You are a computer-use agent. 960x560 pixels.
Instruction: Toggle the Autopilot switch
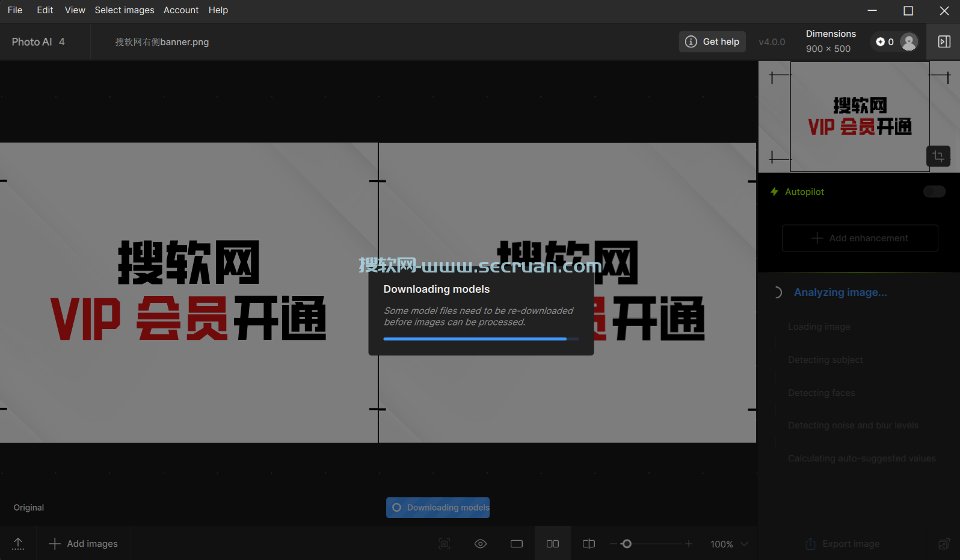pos(934,192)
